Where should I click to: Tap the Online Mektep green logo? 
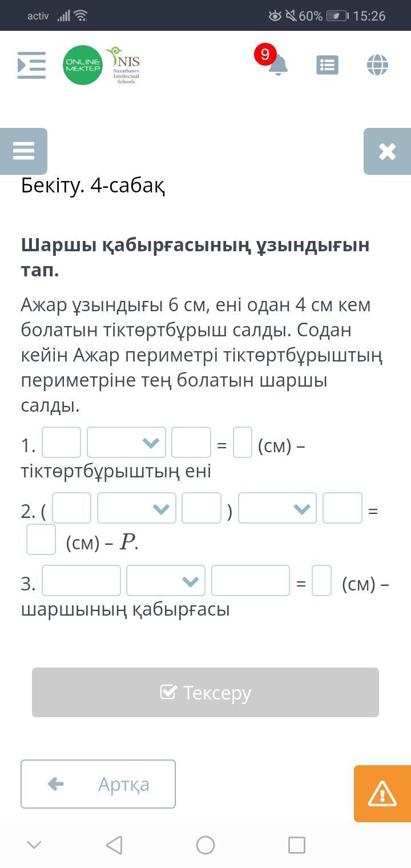pyautogui.click(x=83, y=65)
